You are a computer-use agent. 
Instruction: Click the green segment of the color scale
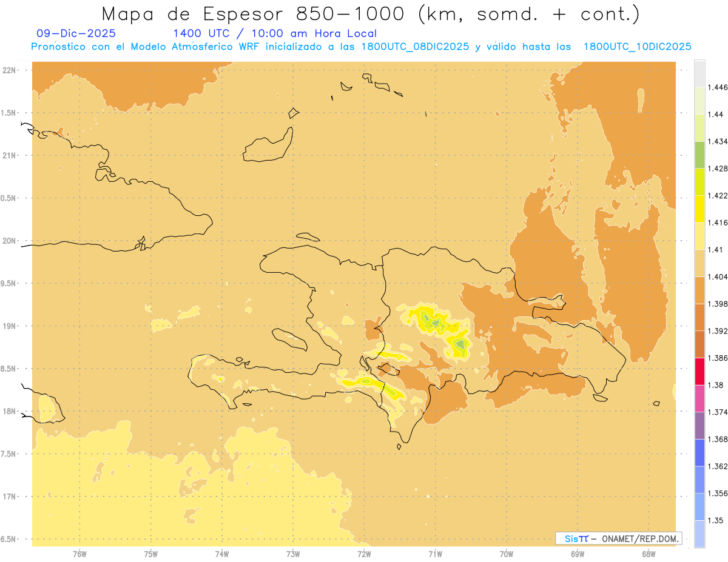pos(699,155)
